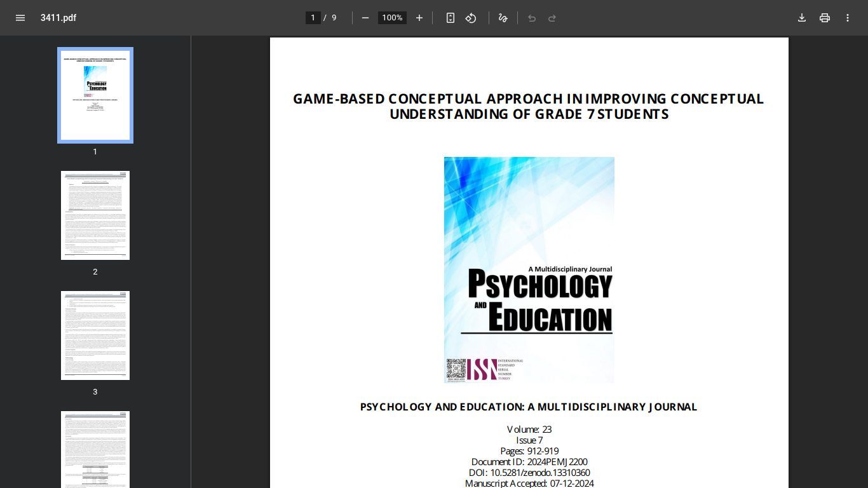This screenshot has height=488, width=868.
Task: Toggle the sidebar menu icon
Action: (20, 18)
